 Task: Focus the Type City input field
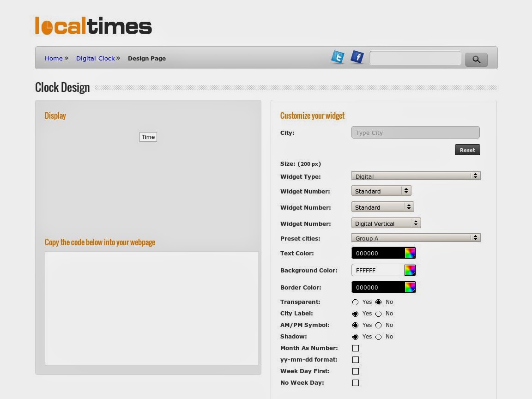click(x=415, y=133)
